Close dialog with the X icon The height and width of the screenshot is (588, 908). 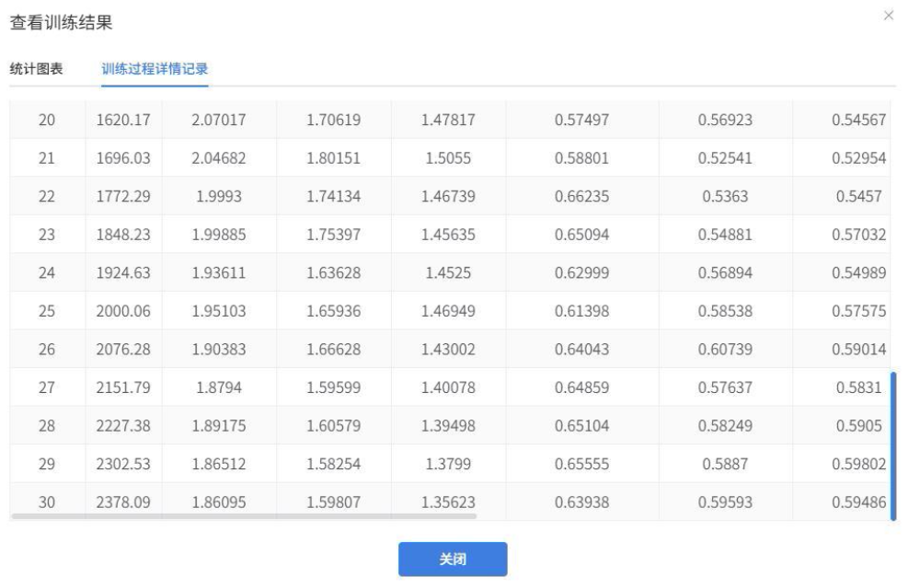pyautogui.click(x=888, y=17)
